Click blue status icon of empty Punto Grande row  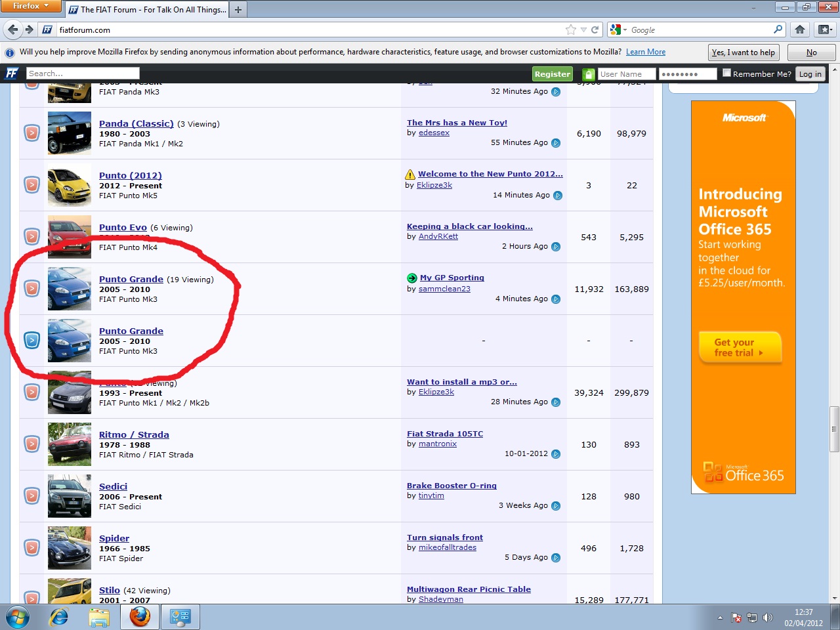click(x=31, y=340)
